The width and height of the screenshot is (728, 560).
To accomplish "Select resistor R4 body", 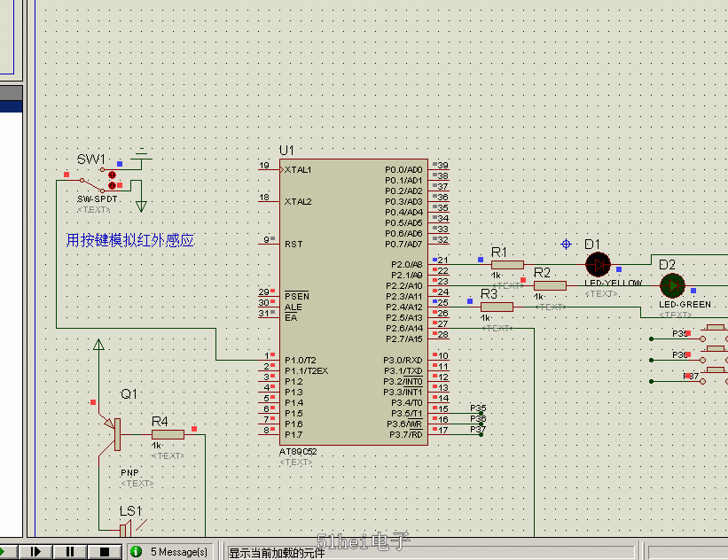I will tap(168, 434).
